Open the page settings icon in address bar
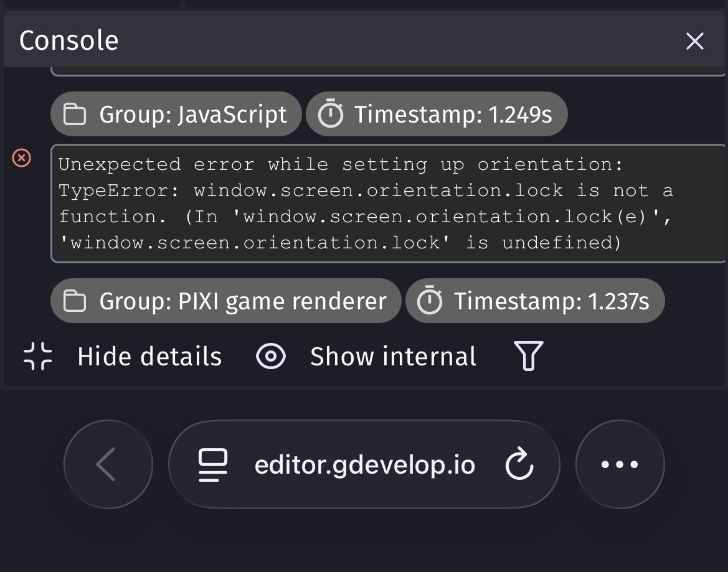This screenshot has height=572, width=728. point(212,464)
